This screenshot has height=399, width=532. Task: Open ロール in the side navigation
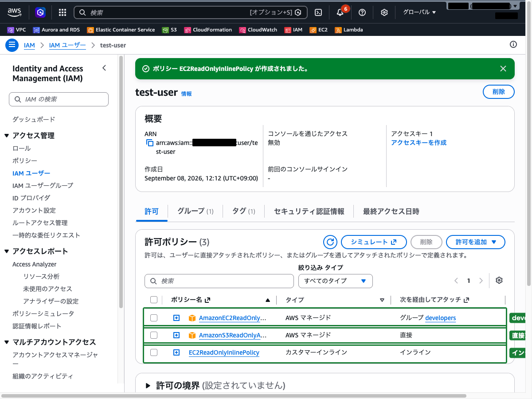pyautogui.click(x=22, y=148)
